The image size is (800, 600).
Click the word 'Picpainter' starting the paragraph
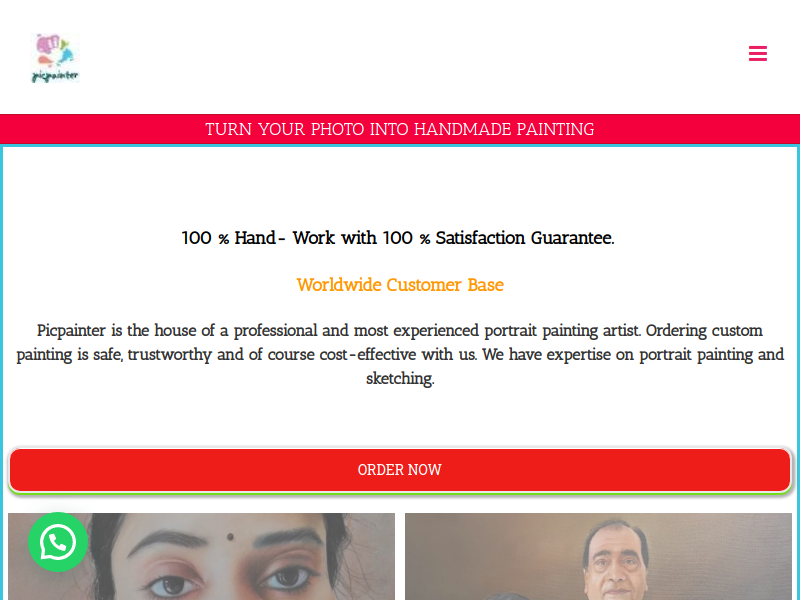[71, 331]
